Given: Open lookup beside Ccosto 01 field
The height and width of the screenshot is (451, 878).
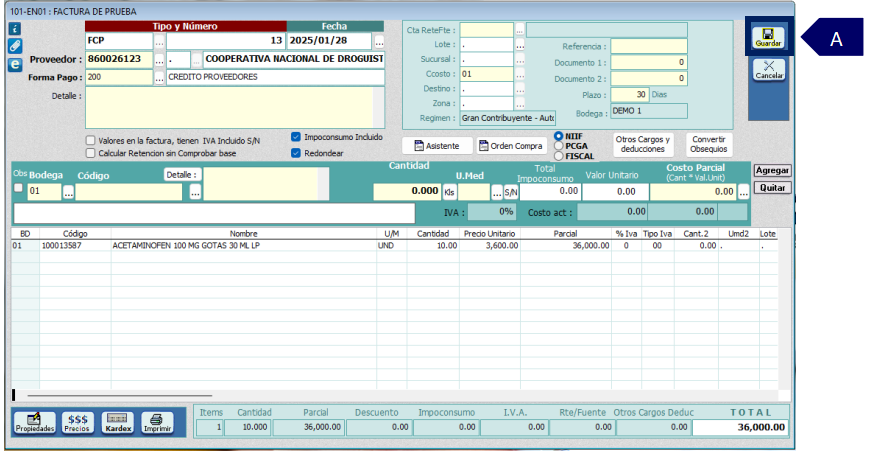Looking at the screenshot, I should [x=520, y=74].
